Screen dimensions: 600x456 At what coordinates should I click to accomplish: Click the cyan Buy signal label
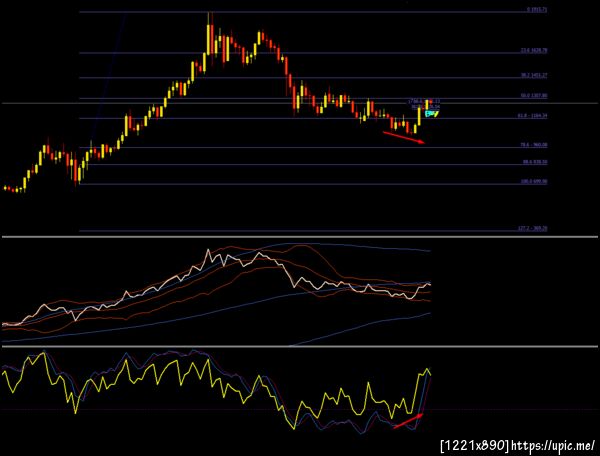pos(432,114)
